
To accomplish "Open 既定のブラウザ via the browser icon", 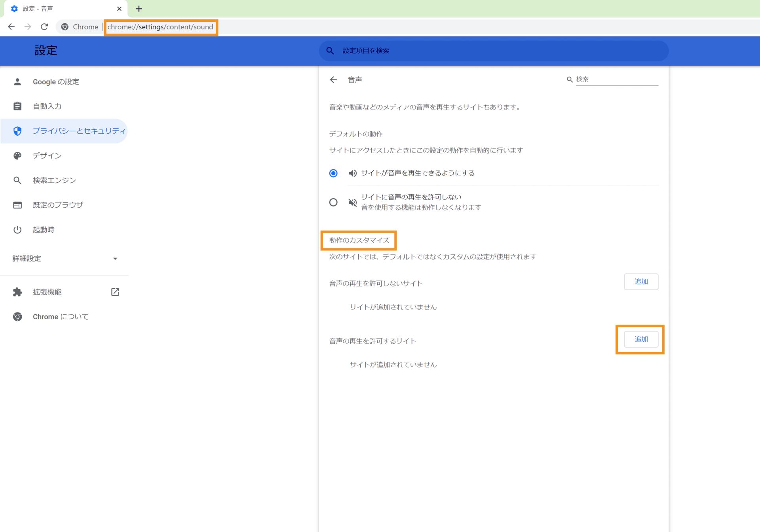I will tap(17, 204).
